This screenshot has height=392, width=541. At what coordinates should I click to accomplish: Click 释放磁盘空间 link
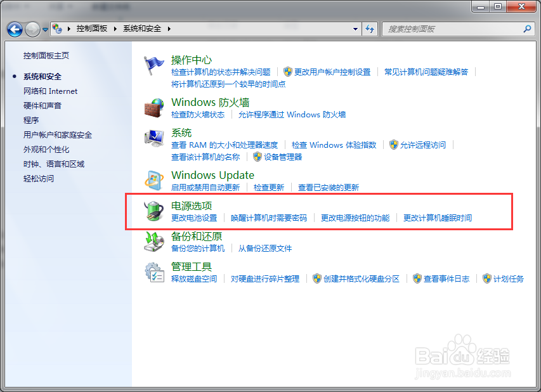(x=194, y=279)
